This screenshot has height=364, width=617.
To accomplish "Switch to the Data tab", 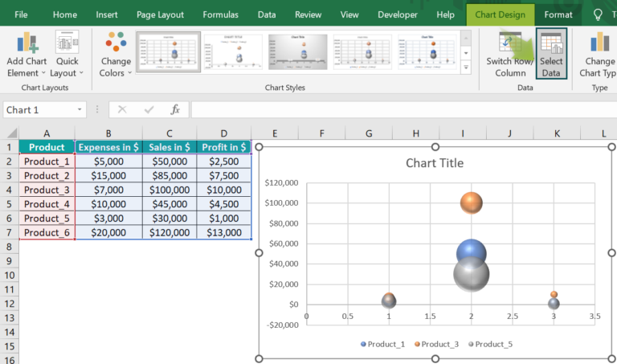I will (267, 14).
